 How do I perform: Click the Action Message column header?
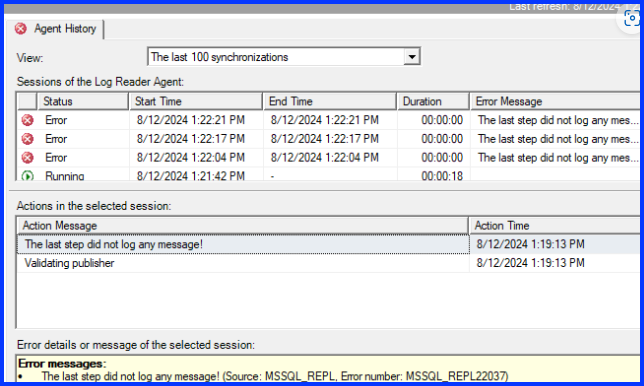[x=242, y=225]
